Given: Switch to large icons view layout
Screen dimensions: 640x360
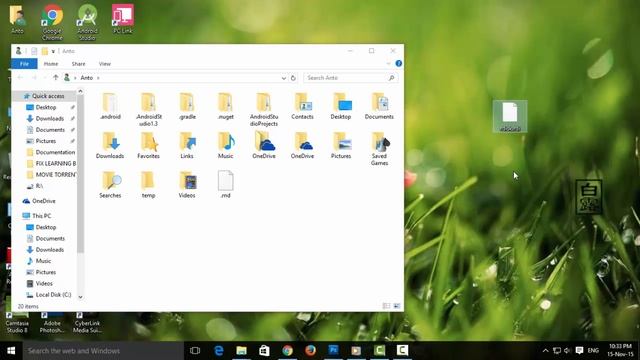Looking at the screenshot, I should [x=397, y=306].
